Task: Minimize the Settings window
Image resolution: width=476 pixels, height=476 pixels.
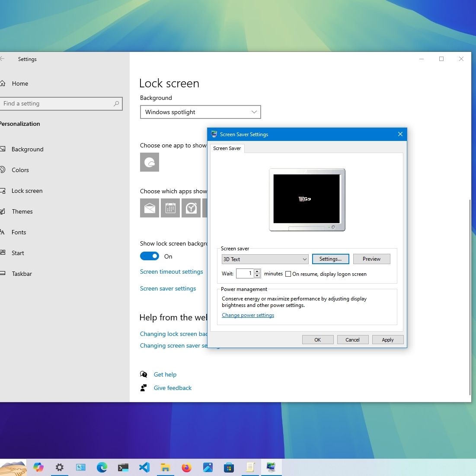Action: pyautogui.click(x=422, y=59)
